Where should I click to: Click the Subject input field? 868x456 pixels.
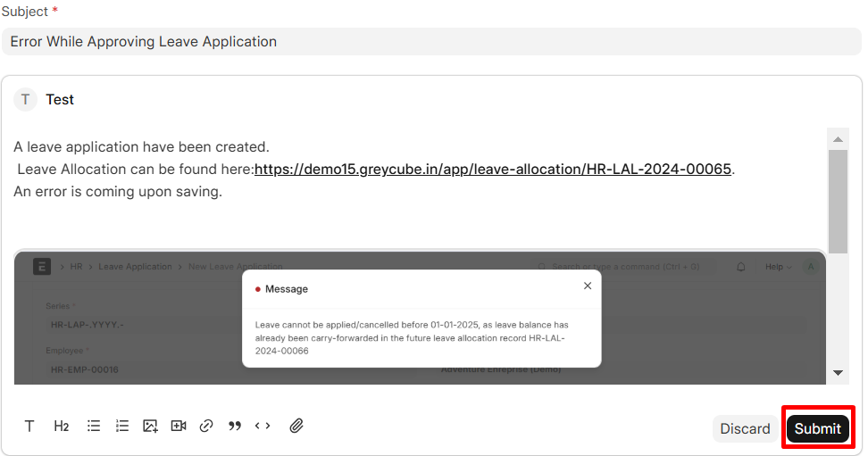430,42
